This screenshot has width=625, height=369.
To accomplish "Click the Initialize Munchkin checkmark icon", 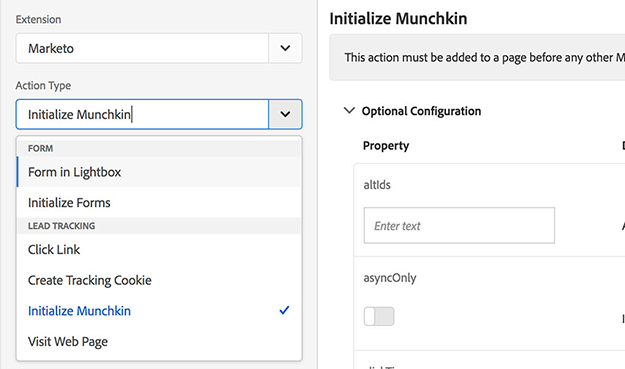I will [284, 310].
